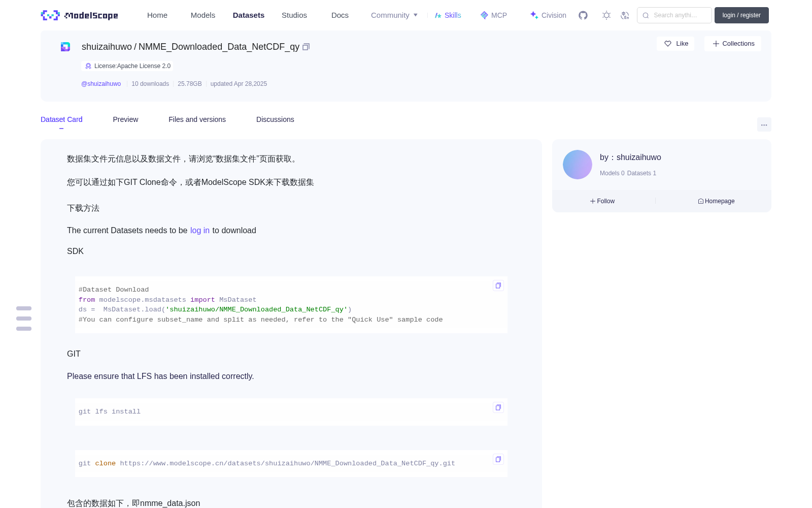The height and width of the screenshot is (508, 812).
Task: Click the Like button label
Action: [682, 44]
